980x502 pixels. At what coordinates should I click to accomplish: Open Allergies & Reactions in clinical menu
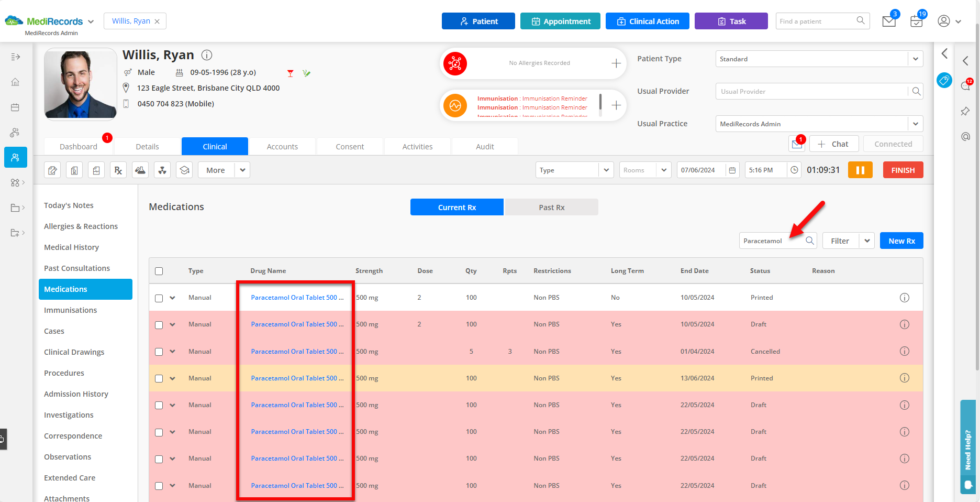(81, 226)
